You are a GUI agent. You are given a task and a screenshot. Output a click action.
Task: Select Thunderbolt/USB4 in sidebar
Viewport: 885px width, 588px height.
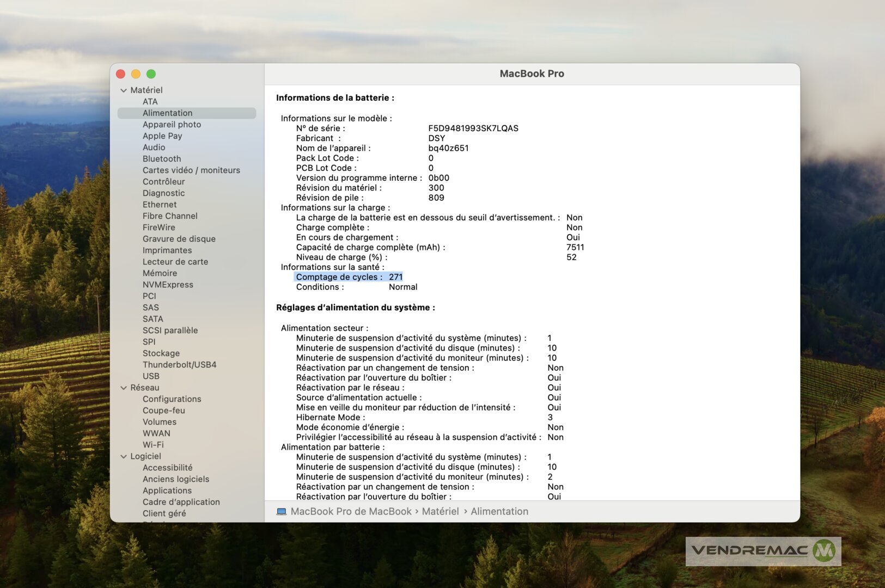coord(179,365)
